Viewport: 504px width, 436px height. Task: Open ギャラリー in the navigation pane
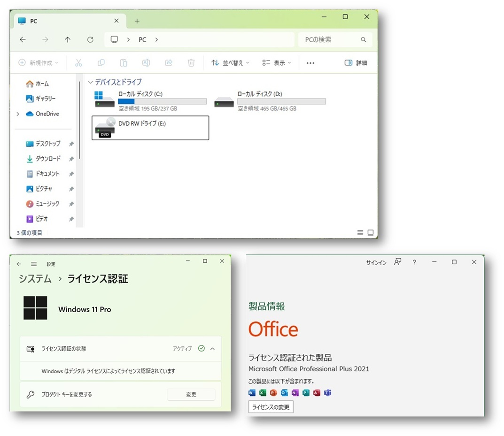(41, 99)
